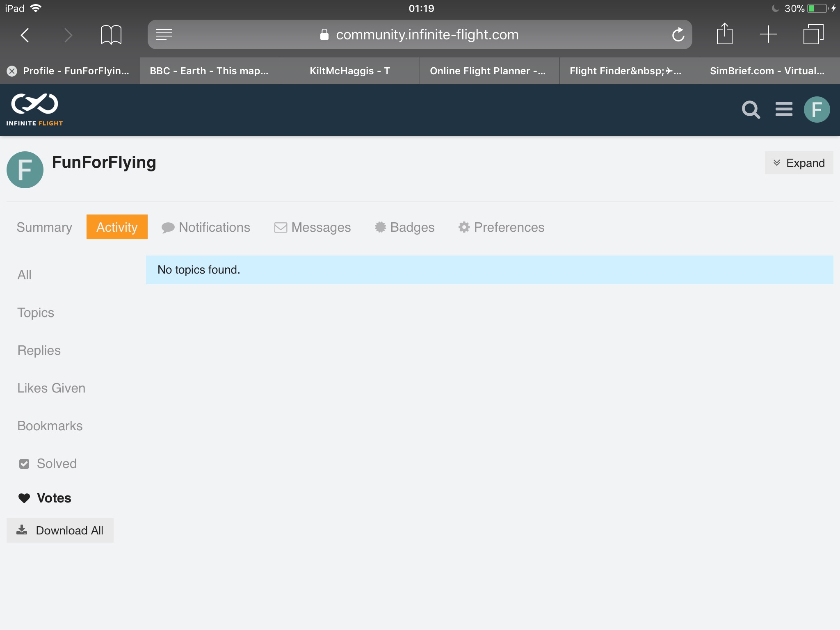Expand the FunForFlying profile header

tap(799, 163)
